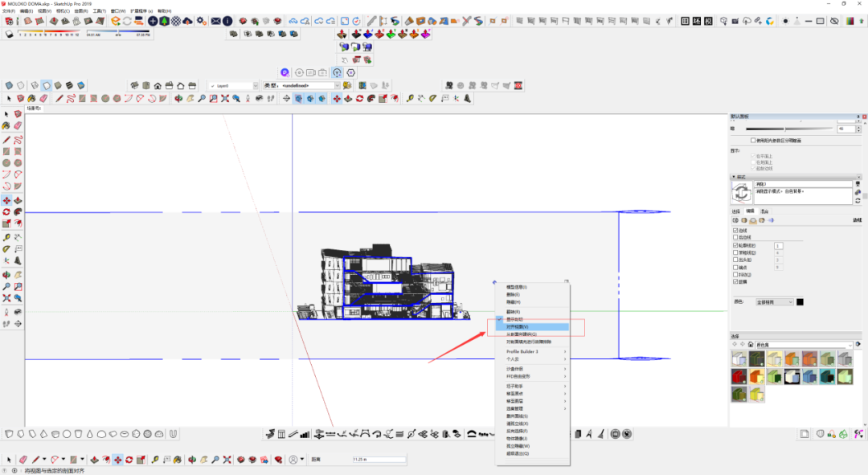Enable the 抖动 jitter checkbox
Viewport: 868px width, 475px height.
tap(735, 275)
